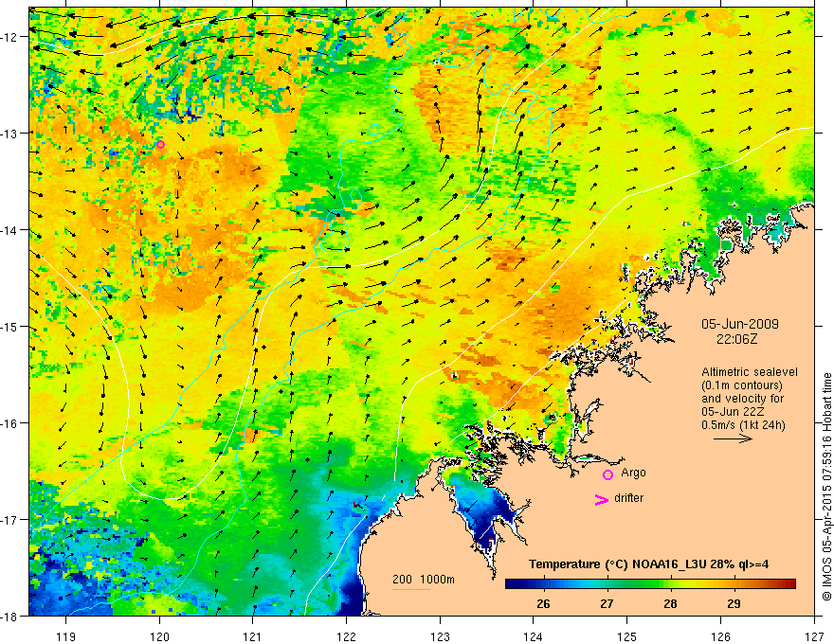Click longitude axis label "121"
Viewport: 834px width, 644px height.
coord(253,636)
